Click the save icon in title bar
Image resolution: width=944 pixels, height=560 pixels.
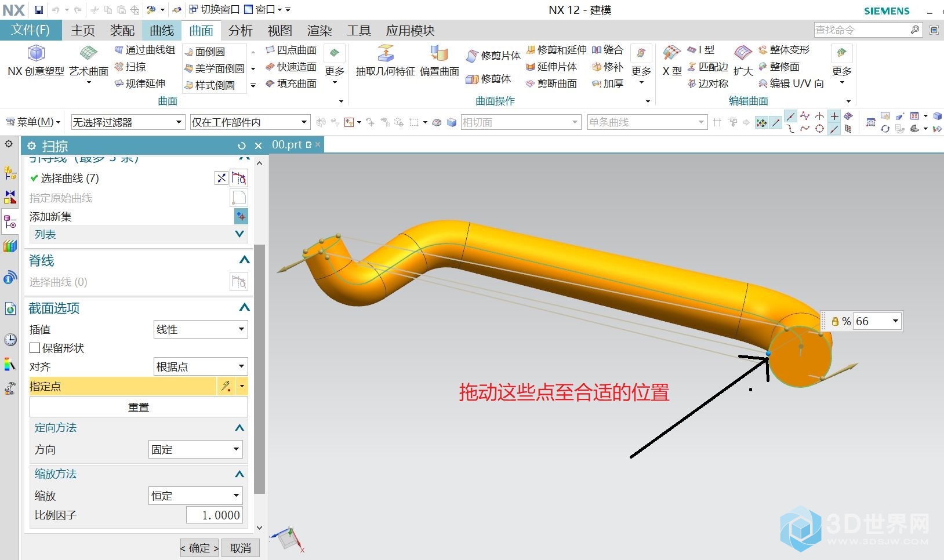[38, 10]
